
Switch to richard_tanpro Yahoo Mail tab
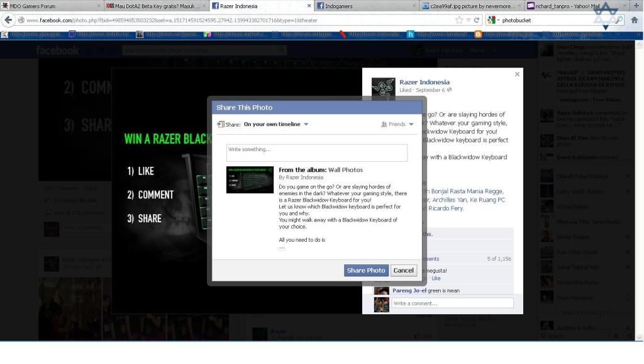(x=577, y=6)
